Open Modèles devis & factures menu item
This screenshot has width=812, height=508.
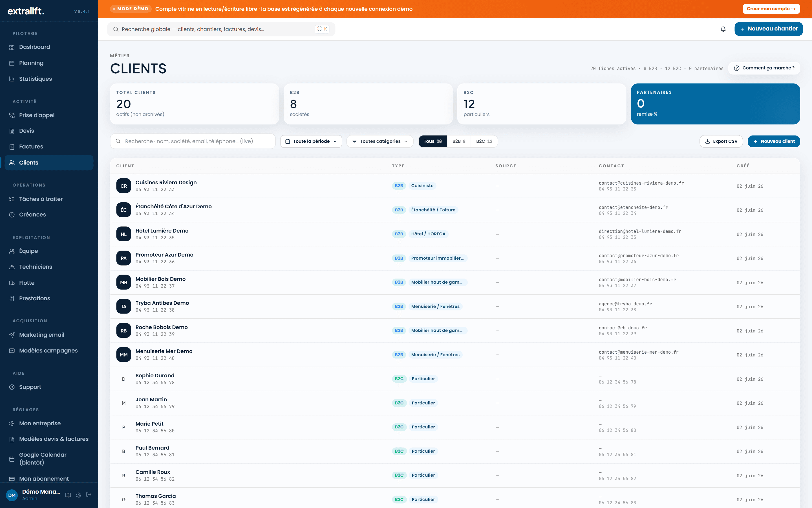click(49, 439)
